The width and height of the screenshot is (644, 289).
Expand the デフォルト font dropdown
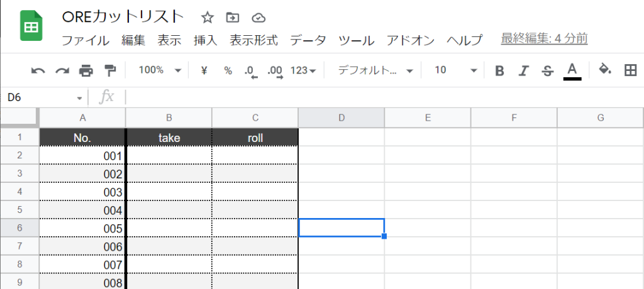pos(375,70)
